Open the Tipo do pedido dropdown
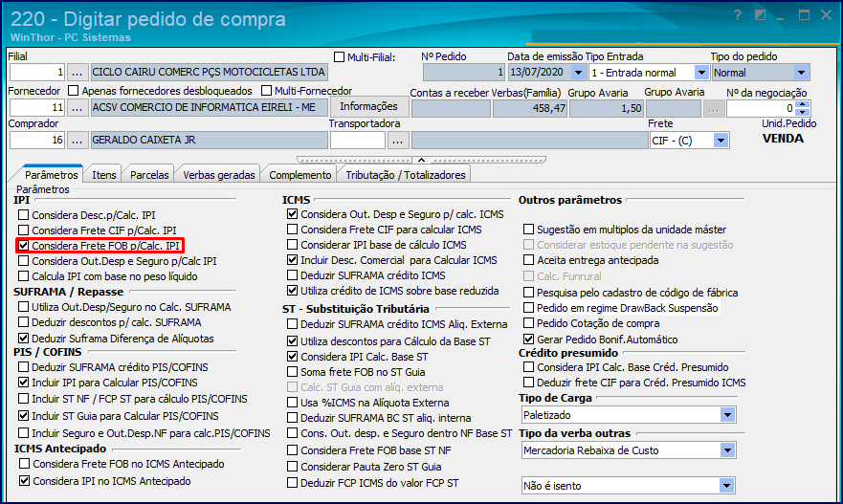This screenshot has height=504, width=843. tap(801, 73)
